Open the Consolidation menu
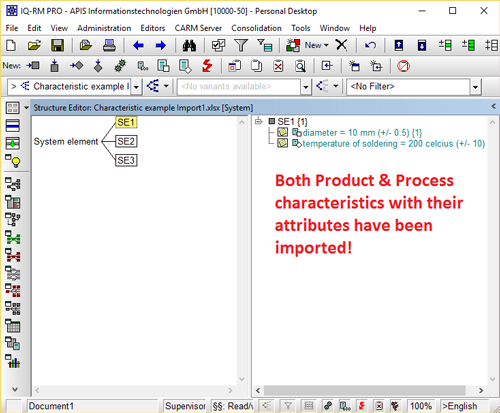This screenshot has width=500, height=413. click(256, 28)
